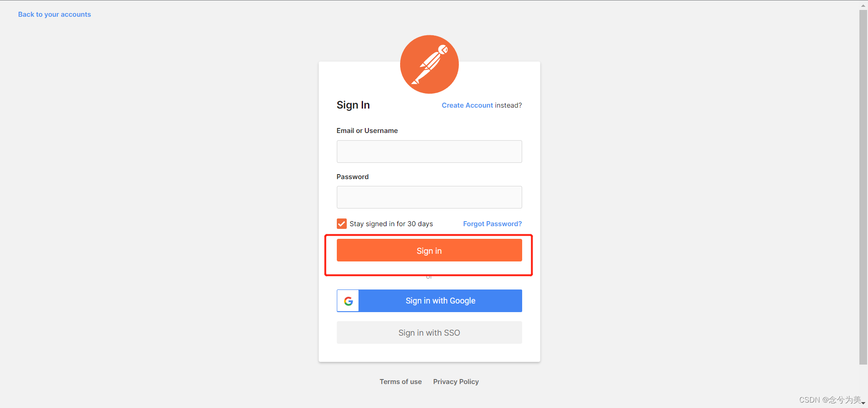The width and height of the screenshot is (868, 408).
Task: Click the Stay signed in label text
Action: [x=391, y=224]
